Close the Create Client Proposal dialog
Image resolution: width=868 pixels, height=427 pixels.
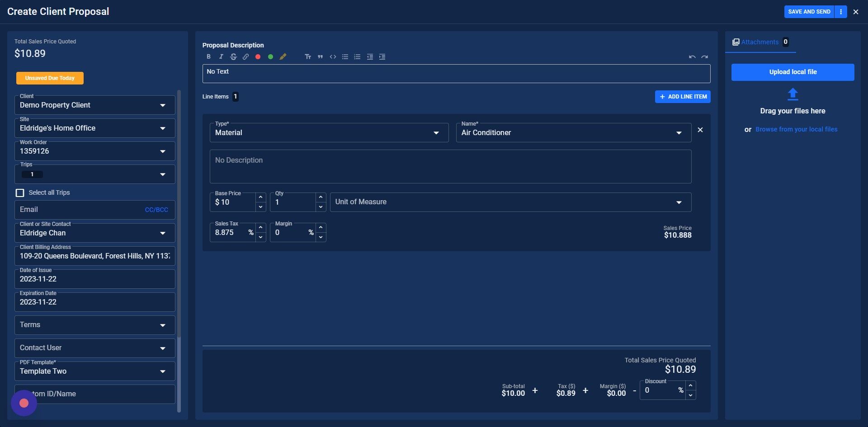(856, 12)
